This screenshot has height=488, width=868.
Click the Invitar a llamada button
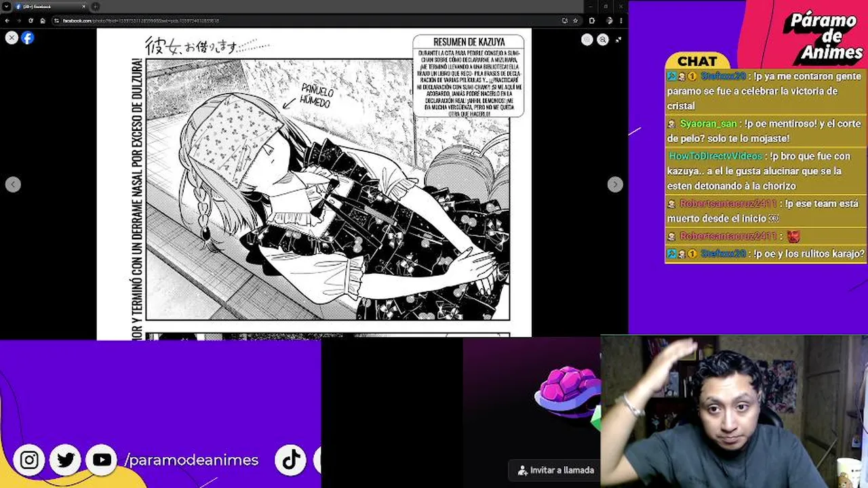coord(555,470)
